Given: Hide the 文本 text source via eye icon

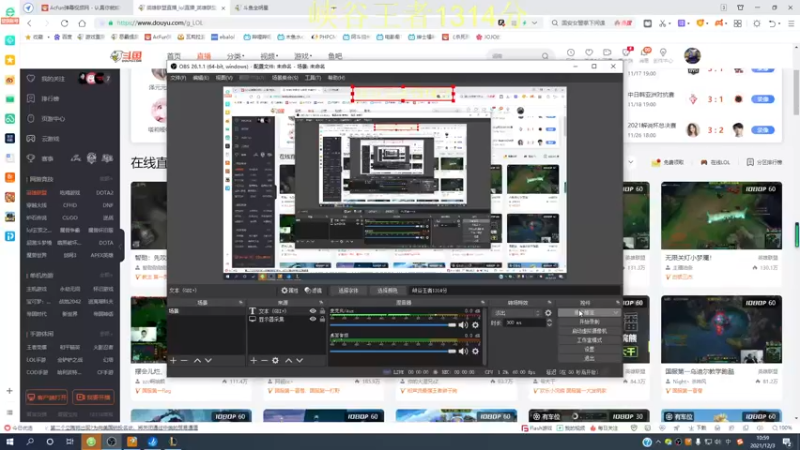Looking at the screenshot, I should tap(313, 311).
